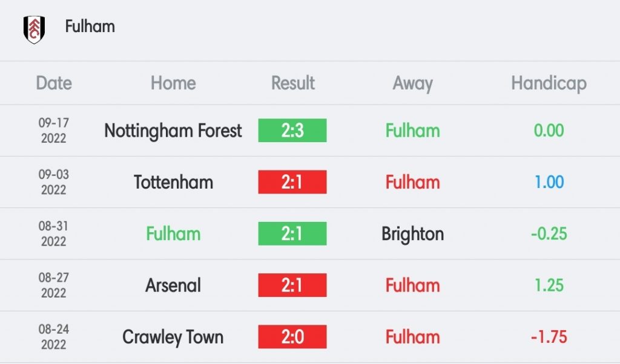Image resolution: width=620 pixels, height=364 pixels.
Task: Click the 2:1 Arsenal result badge
Action: point(292,285)
